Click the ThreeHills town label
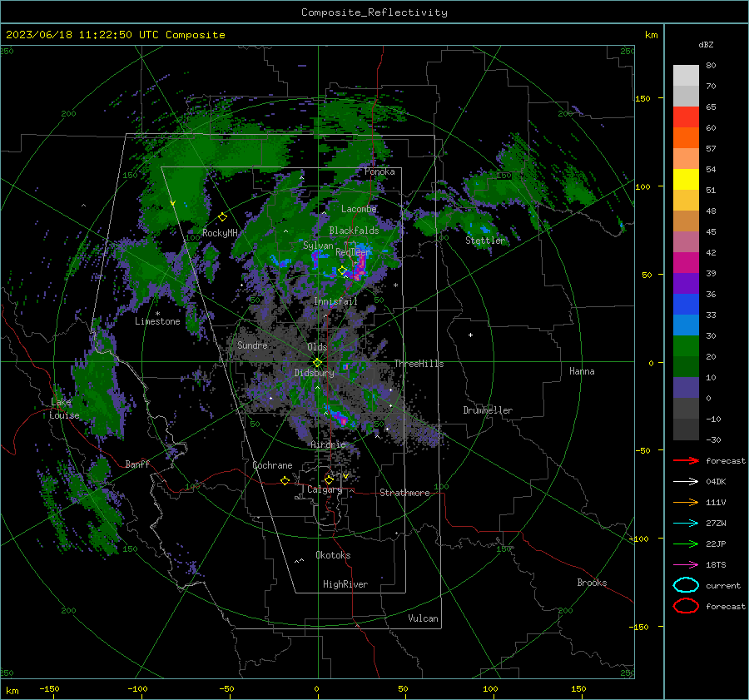The image size is (749, 700). 419,364
